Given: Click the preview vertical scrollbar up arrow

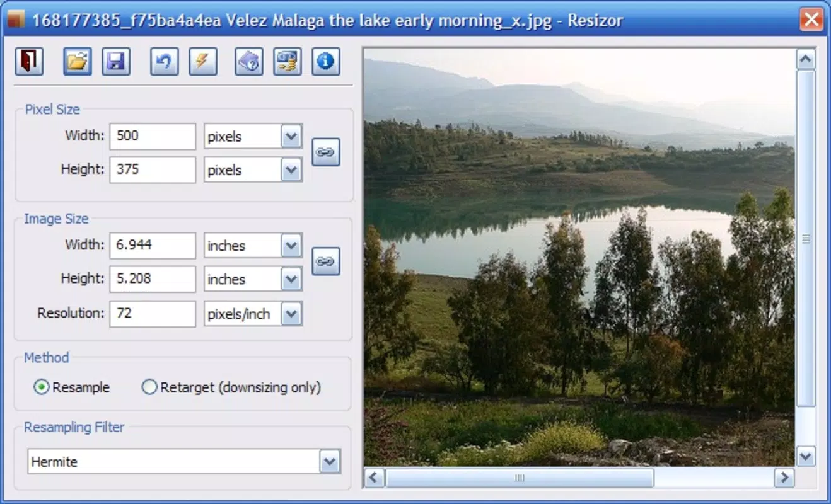Looking at the screenshot, I should (806, 60).
